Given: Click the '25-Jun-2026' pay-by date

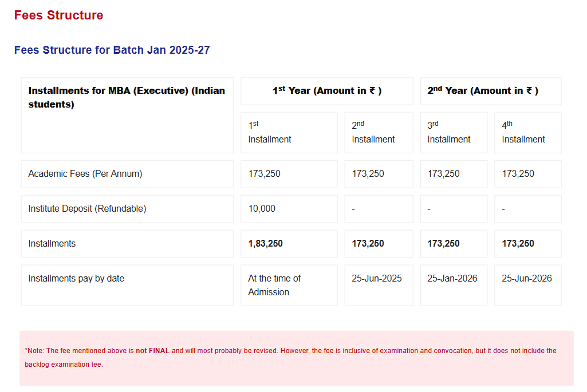Looking at the screenshot, I should [x=527, y=278].
